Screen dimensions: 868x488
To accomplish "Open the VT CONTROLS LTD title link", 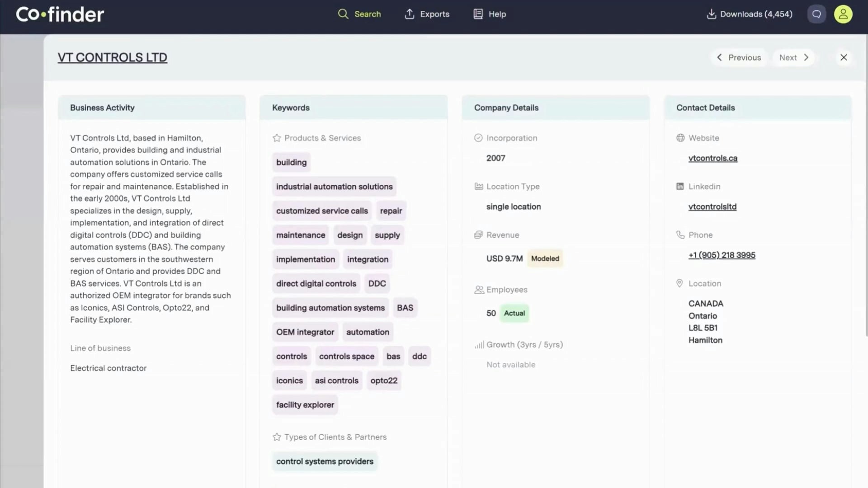I will pyautogui.click(x=113, y=57).
